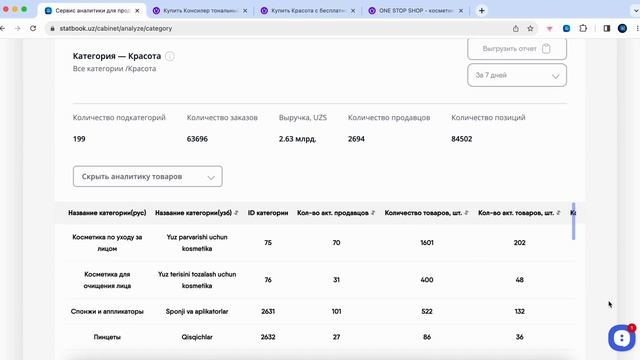Image resolution: width=640 pixels, height=360 pixels.
Task: Sort by Название категории(узб) sort icon
Action: pyautogui.click(x=236, y=213)
